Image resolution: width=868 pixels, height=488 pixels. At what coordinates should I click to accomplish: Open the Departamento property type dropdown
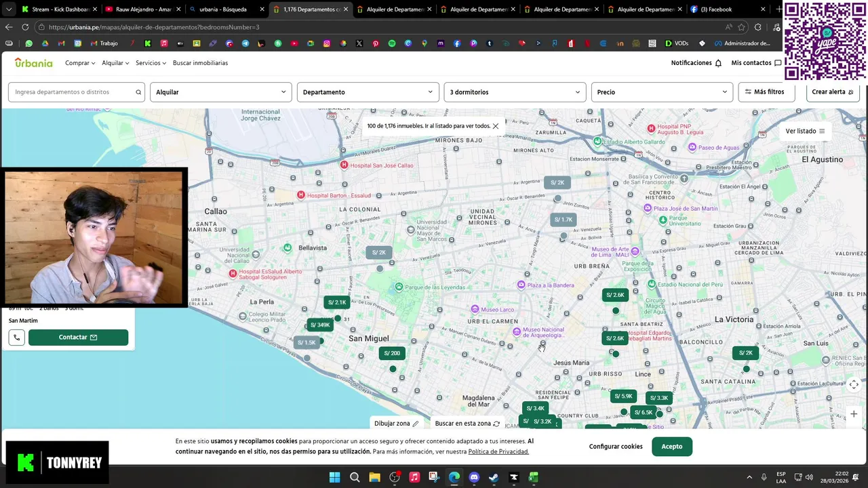(368, 92)
